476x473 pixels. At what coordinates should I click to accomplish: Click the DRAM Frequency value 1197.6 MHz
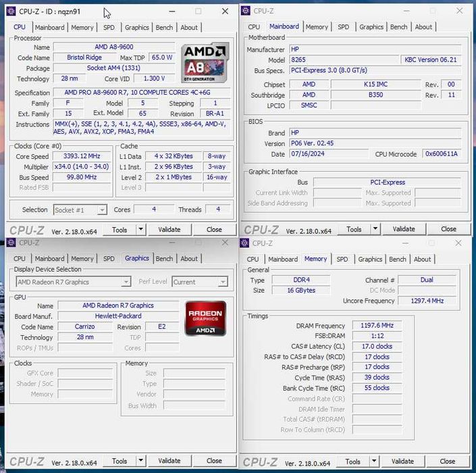[377, 326]
